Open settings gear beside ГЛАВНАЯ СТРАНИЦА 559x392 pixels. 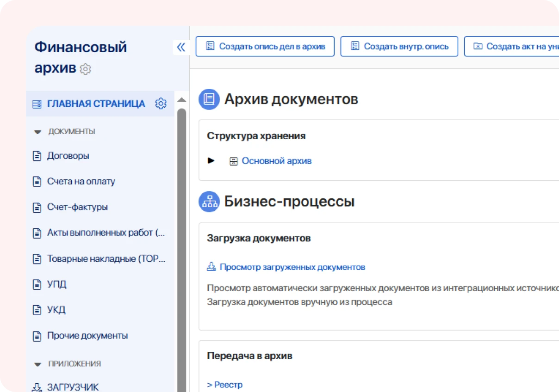(x=161, y=104)
